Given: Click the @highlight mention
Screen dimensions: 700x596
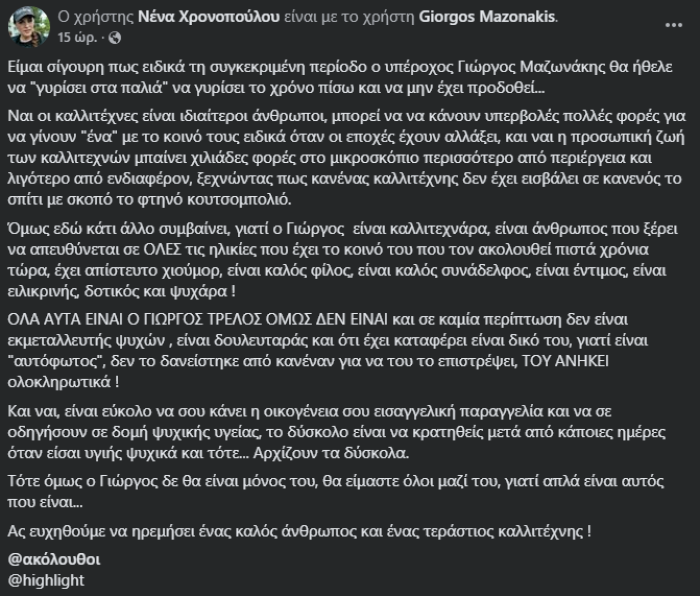Looking at the screenshot, I should [x=46, y=580].
